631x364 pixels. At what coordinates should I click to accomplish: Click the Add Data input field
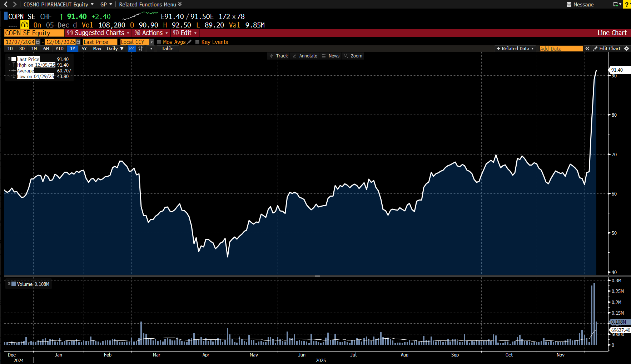pyautogui.click(x=561, y=49)
